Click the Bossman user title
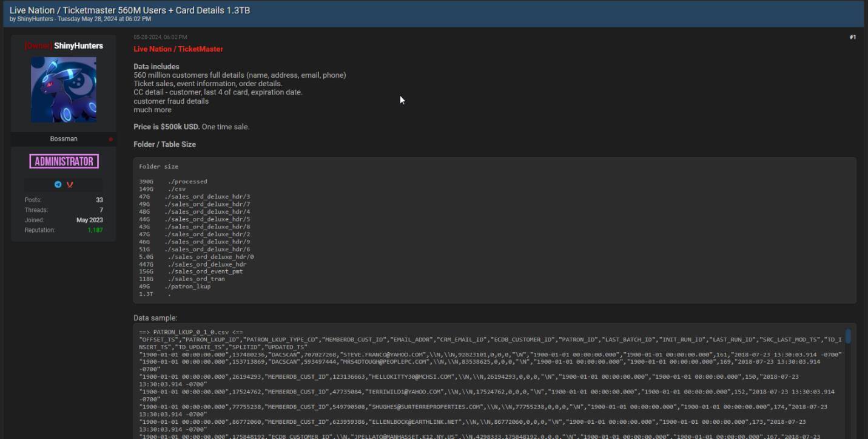The width and height of the screenshot is (868, 439). [64, 139]
